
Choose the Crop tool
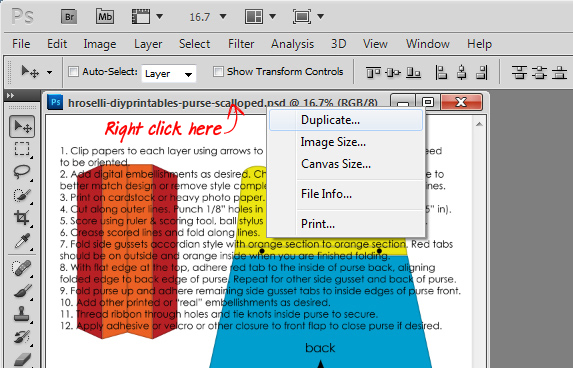(22, 218)
